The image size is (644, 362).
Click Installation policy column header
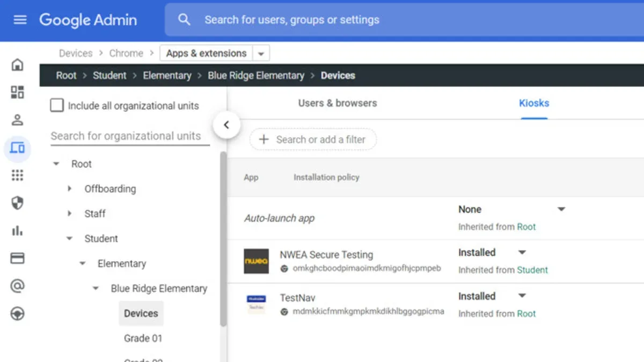pos(326,177)
